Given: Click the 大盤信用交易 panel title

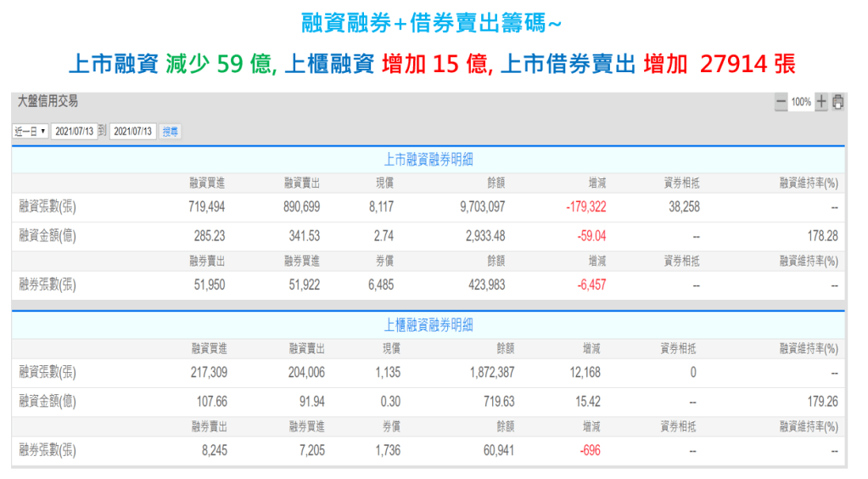Looking at the screenshot, I should [48, 101].
